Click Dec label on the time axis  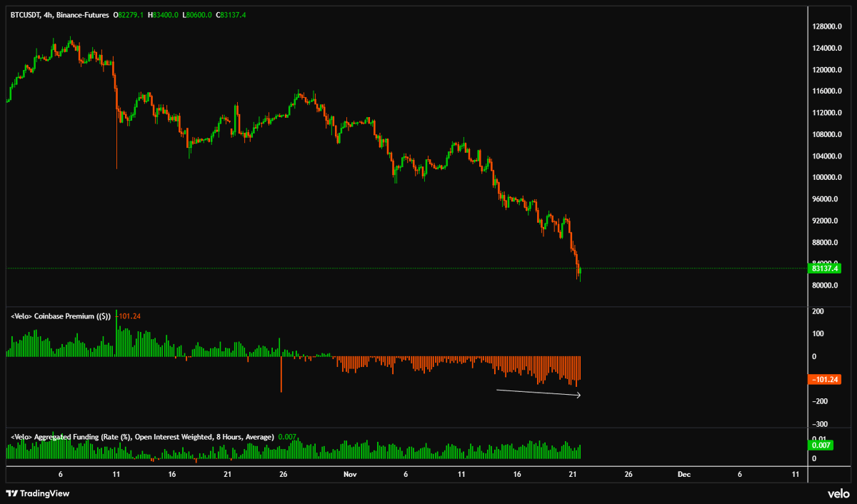[x=683, y=473]
